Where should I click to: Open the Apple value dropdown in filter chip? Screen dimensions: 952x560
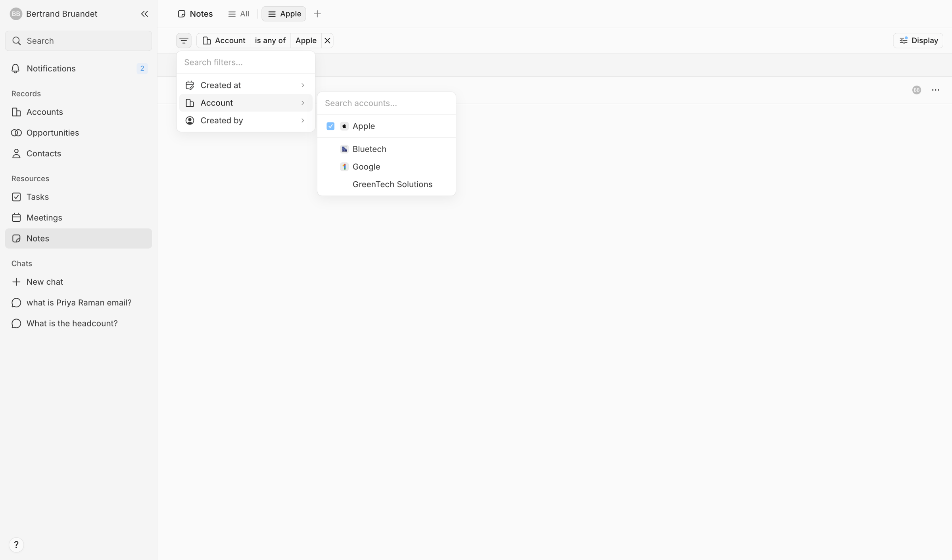tap(306, 40)
